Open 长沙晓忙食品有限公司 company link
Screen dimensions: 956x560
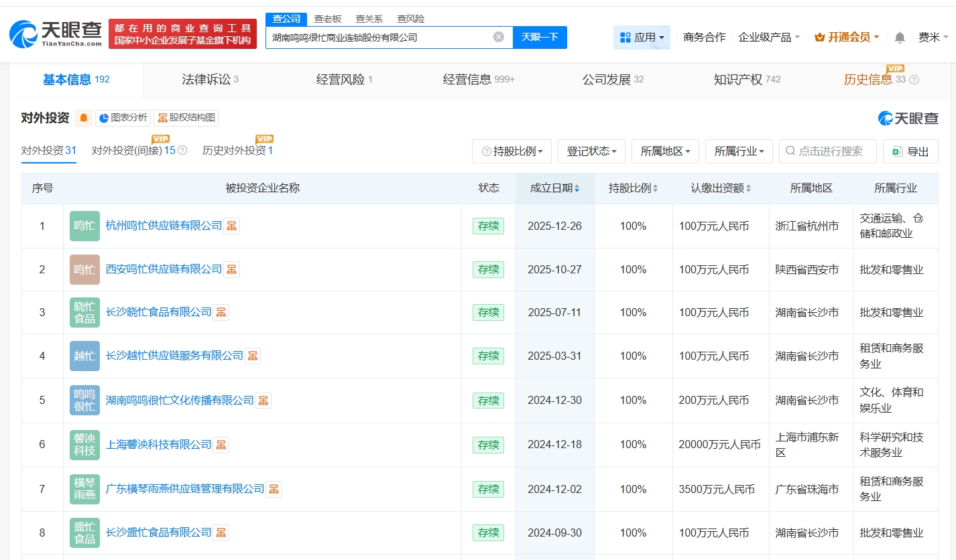pyautogui.click(x=158, y=312)
